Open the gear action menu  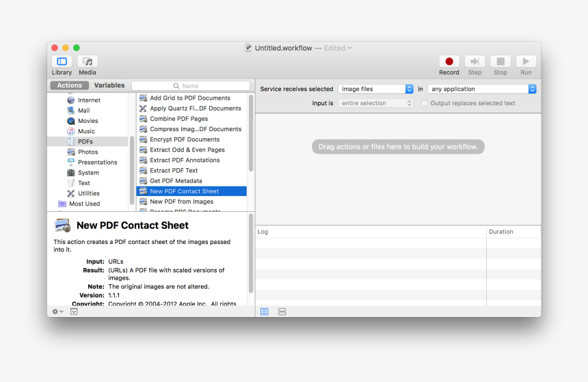click(x=57, y=312)
